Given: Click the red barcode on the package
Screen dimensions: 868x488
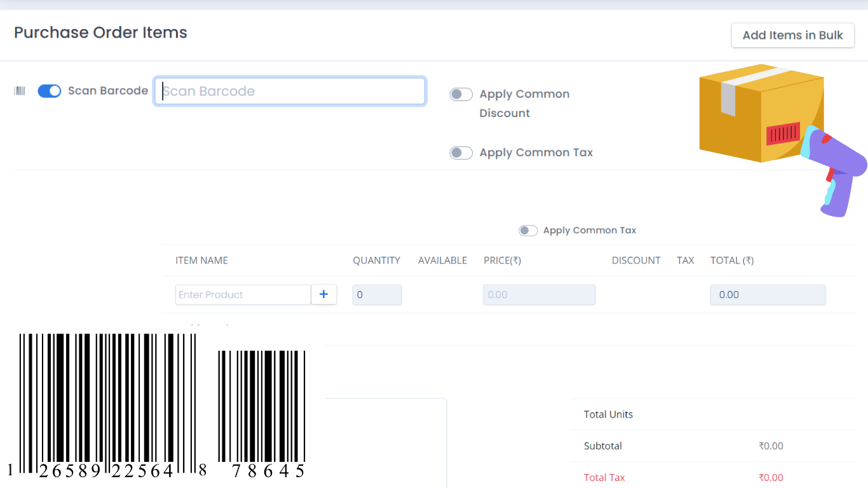Looking at the screenshot, I should (784, 135).
